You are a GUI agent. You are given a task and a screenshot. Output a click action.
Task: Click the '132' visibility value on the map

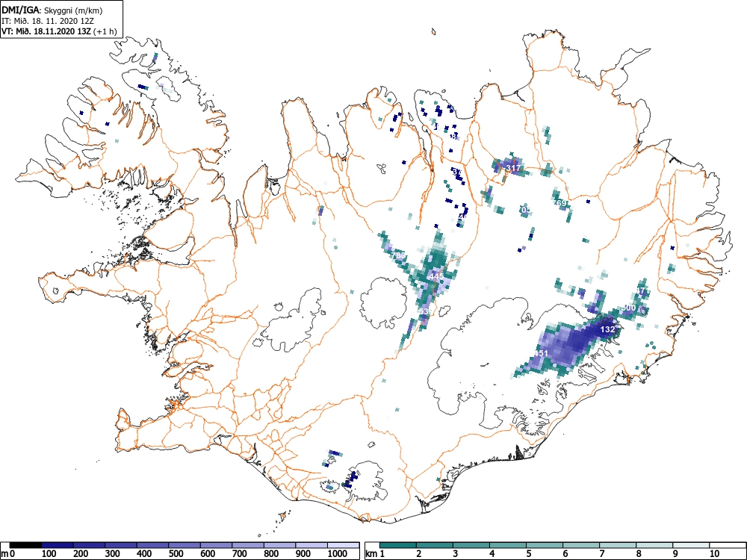coord(607,329)
